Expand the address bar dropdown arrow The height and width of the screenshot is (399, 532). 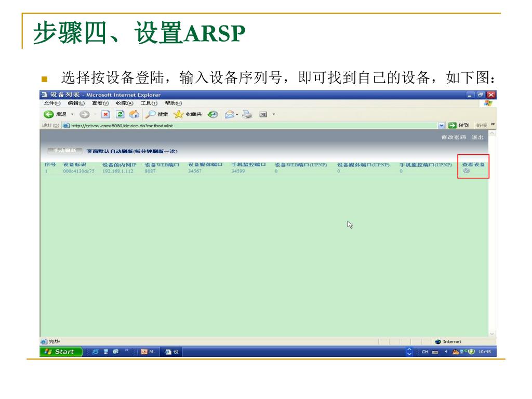441,126
